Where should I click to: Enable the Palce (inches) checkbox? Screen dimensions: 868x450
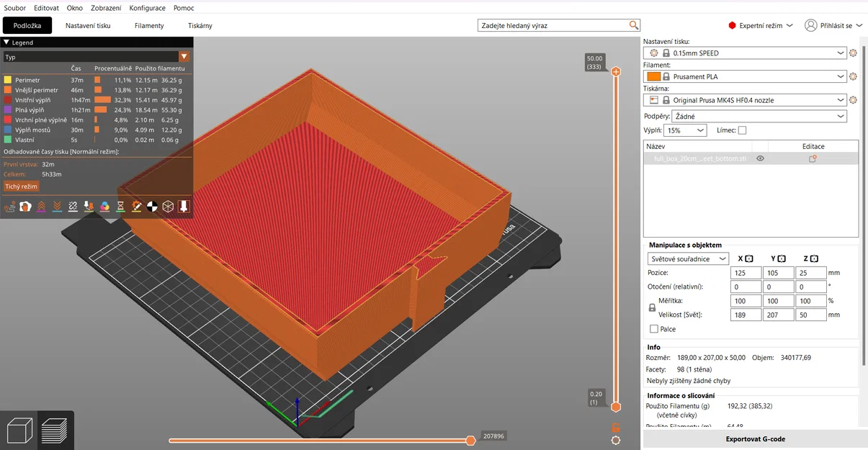(x=654, y=329)
